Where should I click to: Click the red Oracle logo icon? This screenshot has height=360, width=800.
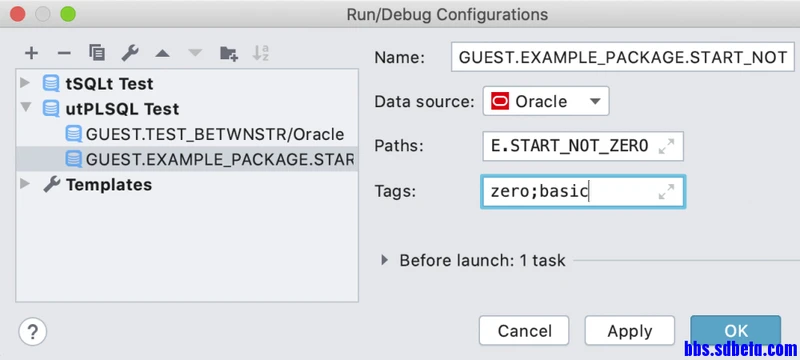[500, 101]
